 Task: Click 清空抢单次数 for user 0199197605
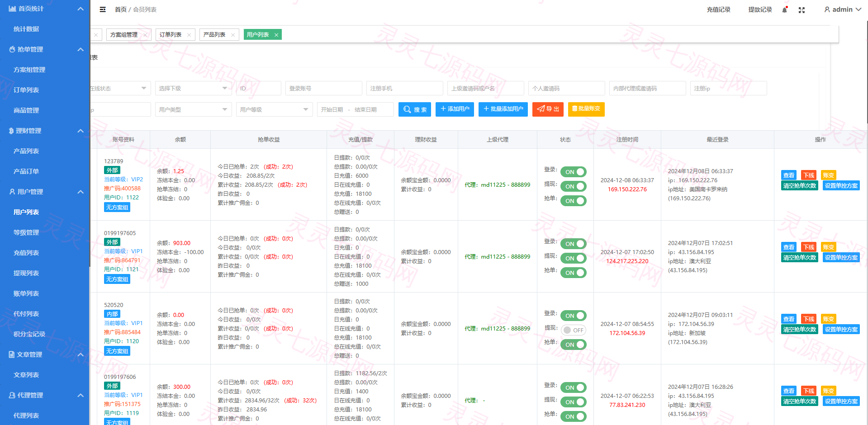(800, 257)
